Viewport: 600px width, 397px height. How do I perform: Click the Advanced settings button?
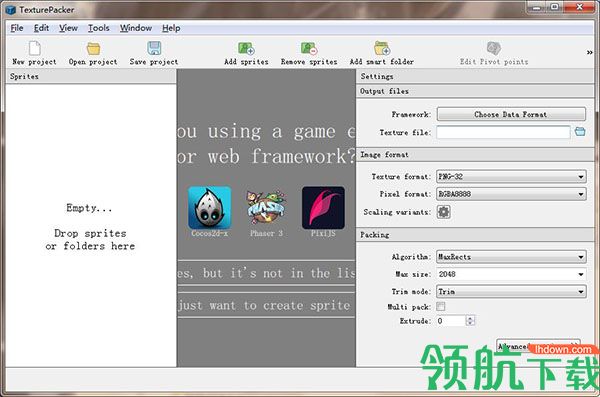point(538,346)
